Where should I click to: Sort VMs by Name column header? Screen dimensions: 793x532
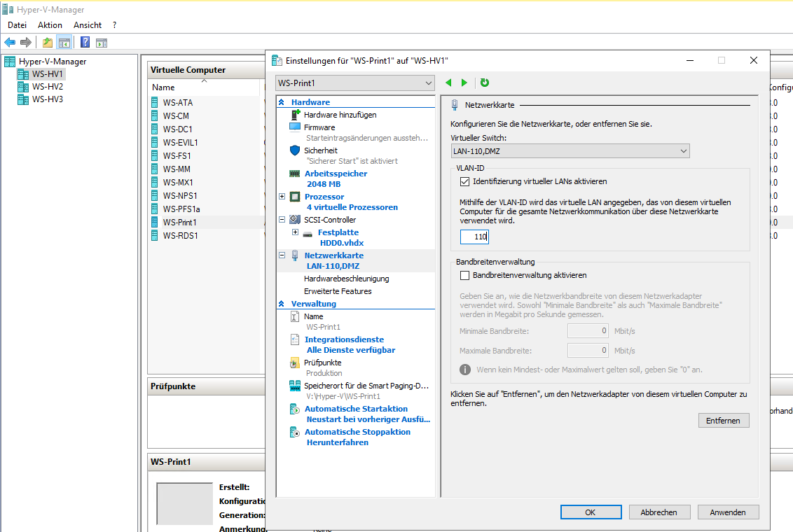tap(204, 87)
